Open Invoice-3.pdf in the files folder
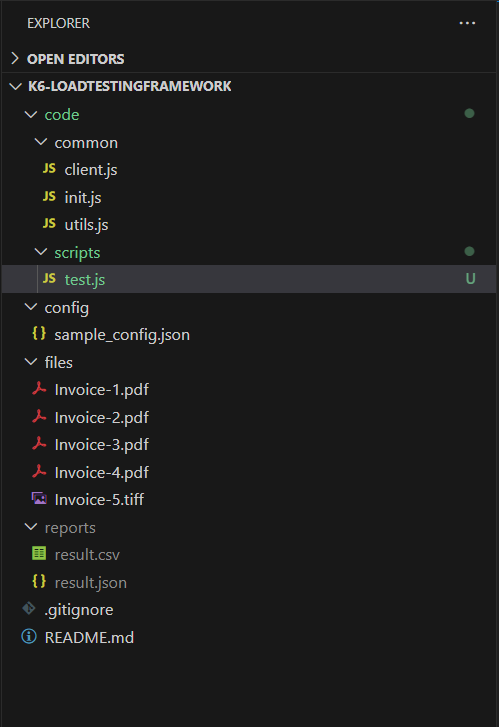The height and width of the screenshot is (727, 499). point(102,445)
